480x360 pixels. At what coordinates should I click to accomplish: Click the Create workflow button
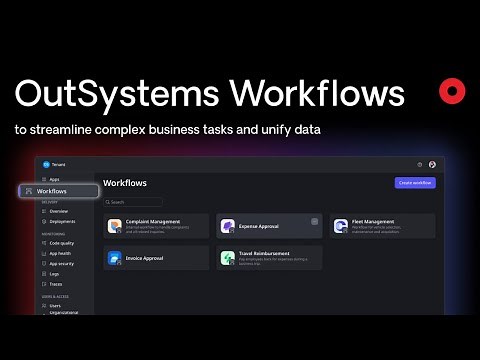click(x=415, y=183)
